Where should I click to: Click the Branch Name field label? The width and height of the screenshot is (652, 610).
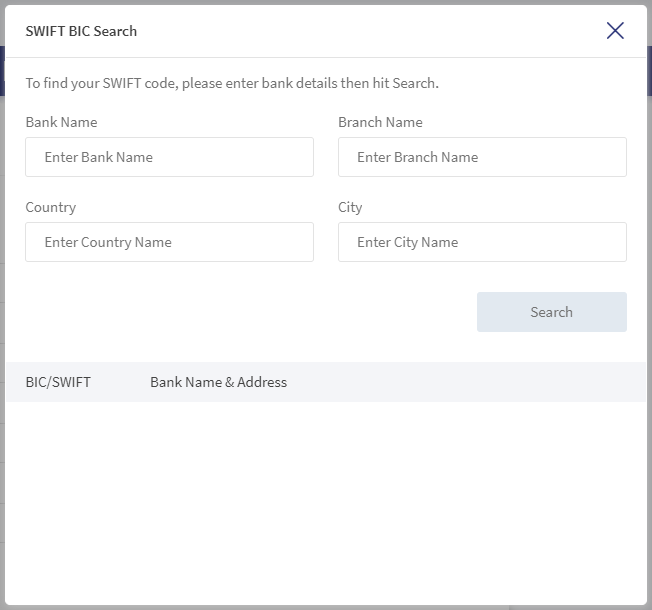(x=380, y=122)
